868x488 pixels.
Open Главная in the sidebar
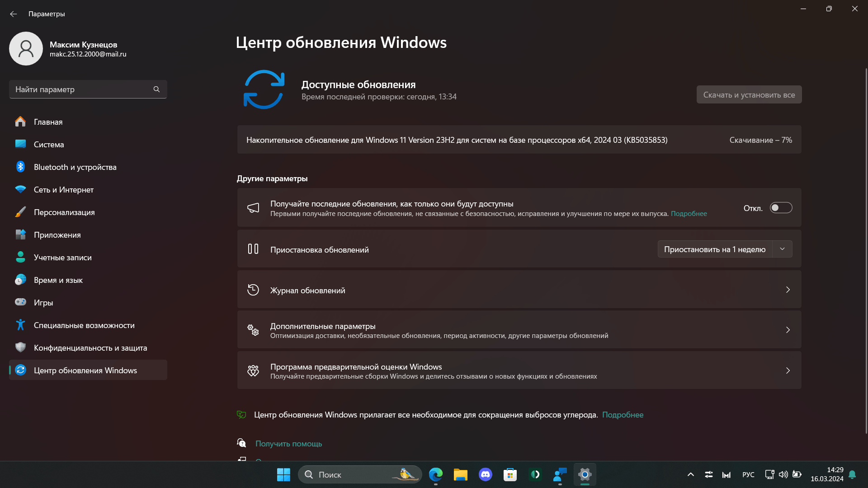pos(88,122)
